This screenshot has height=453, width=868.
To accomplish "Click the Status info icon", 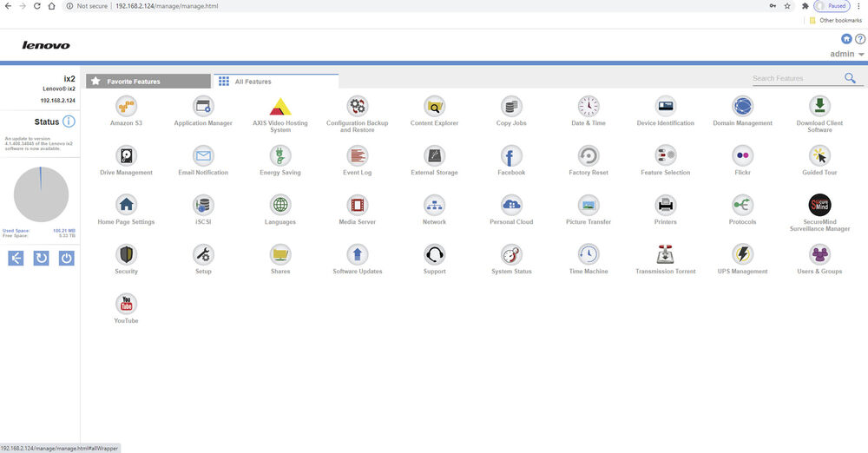I will [69, 121].
